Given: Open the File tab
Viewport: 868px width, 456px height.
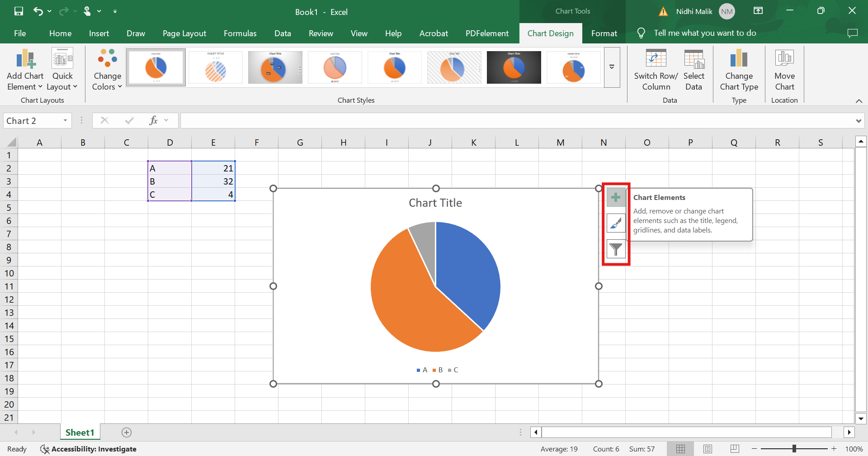Looking at the screenshot, I should tap(20, 33).
